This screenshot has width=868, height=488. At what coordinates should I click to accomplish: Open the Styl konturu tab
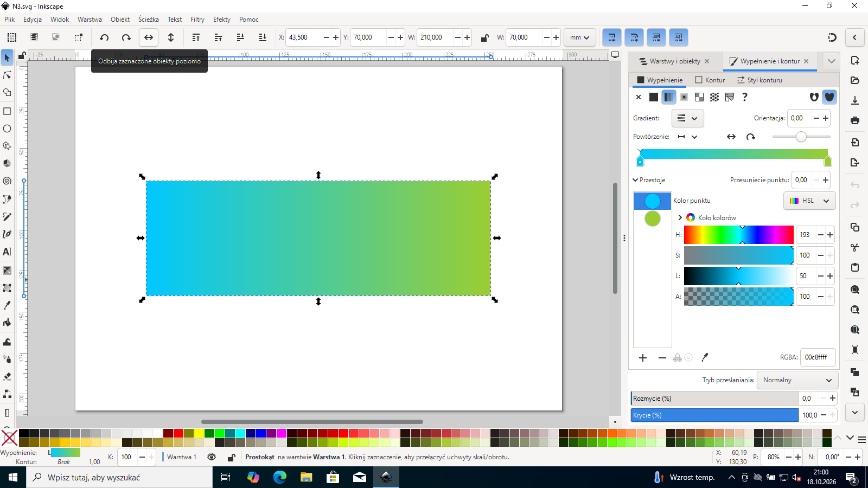pos(759,80)
